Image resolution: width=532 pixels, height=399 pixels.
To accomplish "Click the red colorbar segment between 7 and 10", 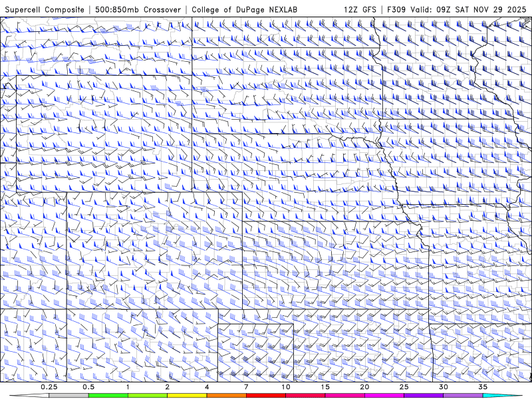I will (265, 396).
